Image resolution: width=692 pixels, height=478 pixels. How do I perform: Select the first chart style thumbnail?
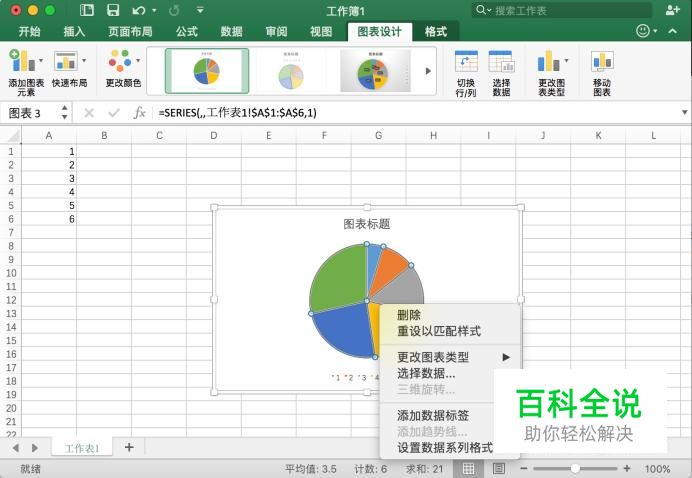(x=207, y=71)
